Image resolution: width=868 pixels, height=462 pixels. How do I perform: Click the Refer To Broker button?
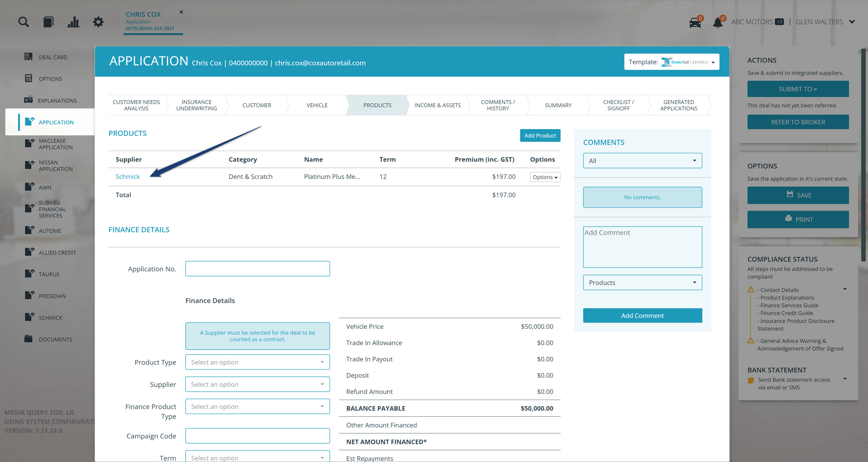pos(798,122)
